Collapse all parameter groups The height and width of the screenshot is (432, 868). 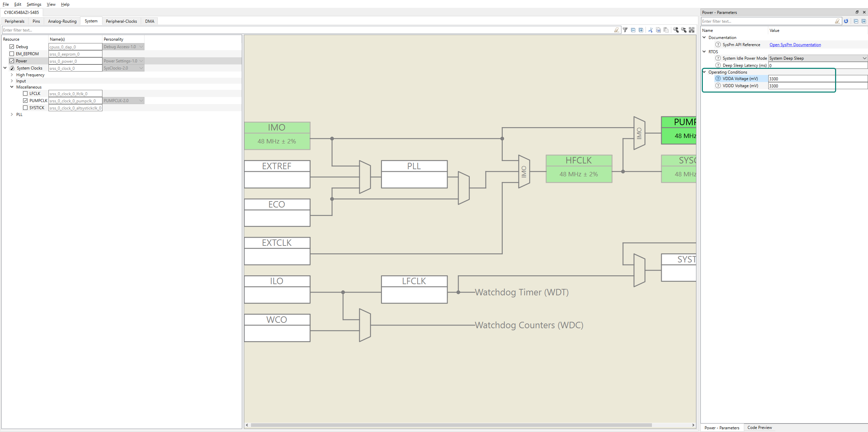[856, 21]
